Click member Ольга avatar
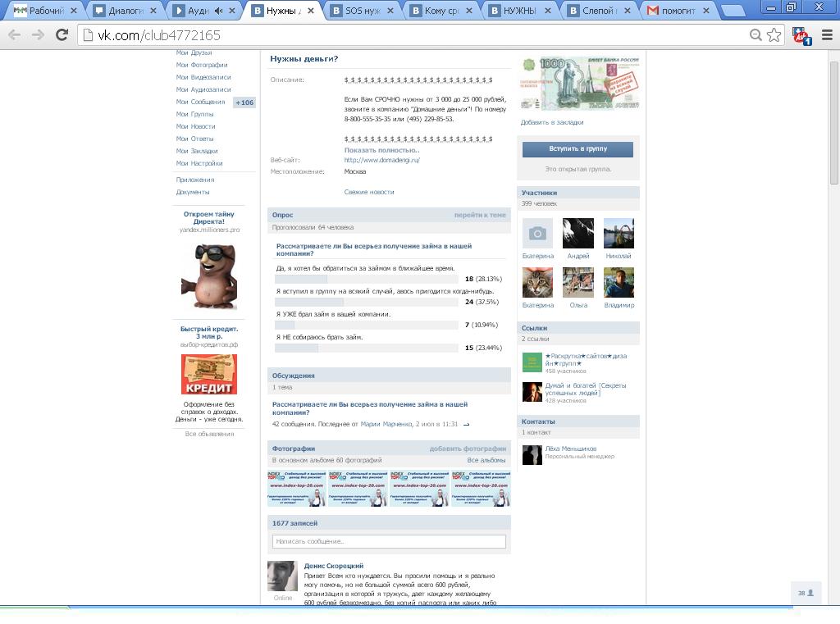 click(578, 282)
